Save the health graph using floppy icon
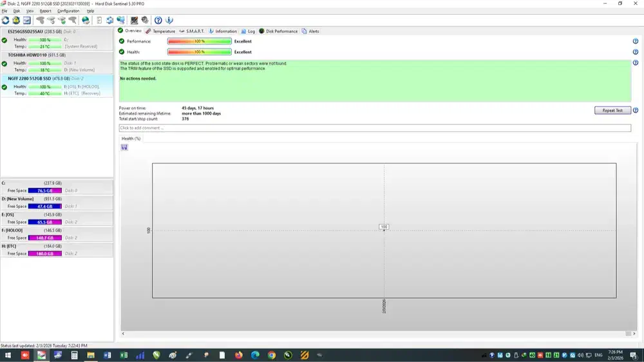This screenshot has height=362, width=644. click(x=124, y=148)
